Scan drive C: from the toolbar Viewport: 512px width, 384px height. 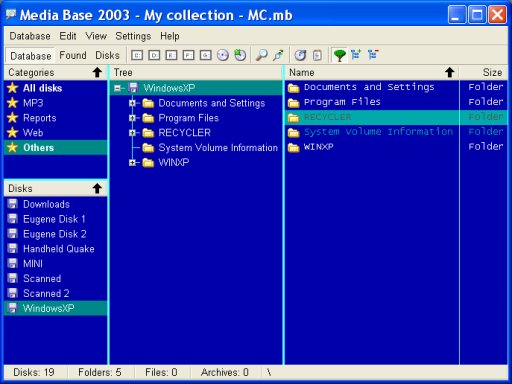click(137, 55)
